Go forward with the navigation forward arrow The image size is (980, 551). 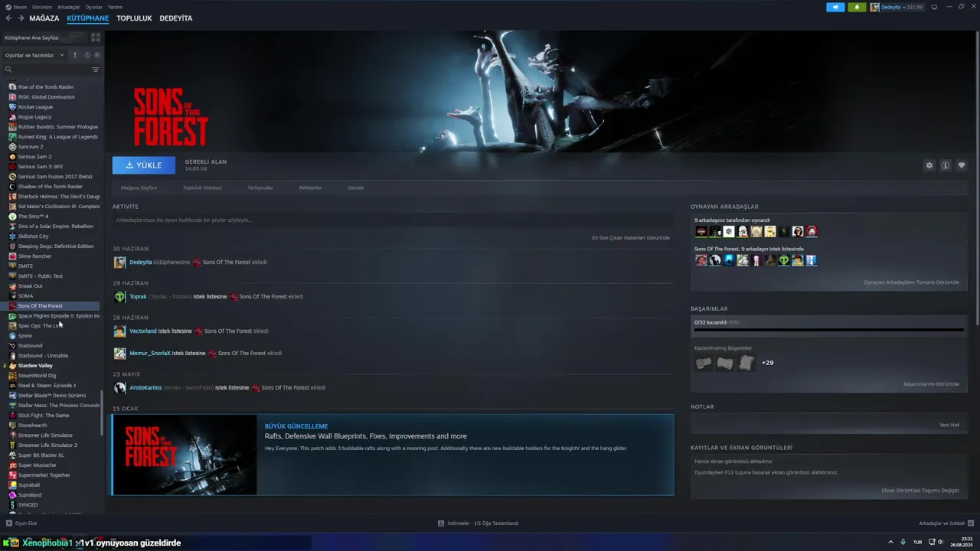click(x=20, y=18)
